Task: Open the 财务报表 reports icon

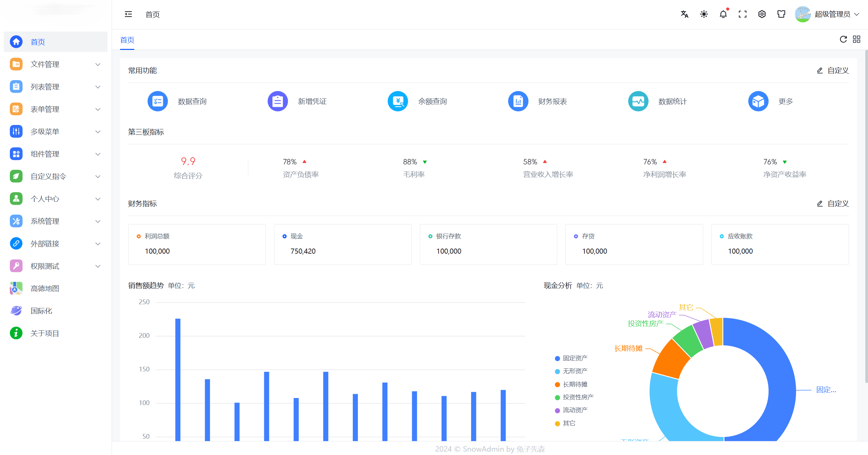Action: (x=518, y=101)
